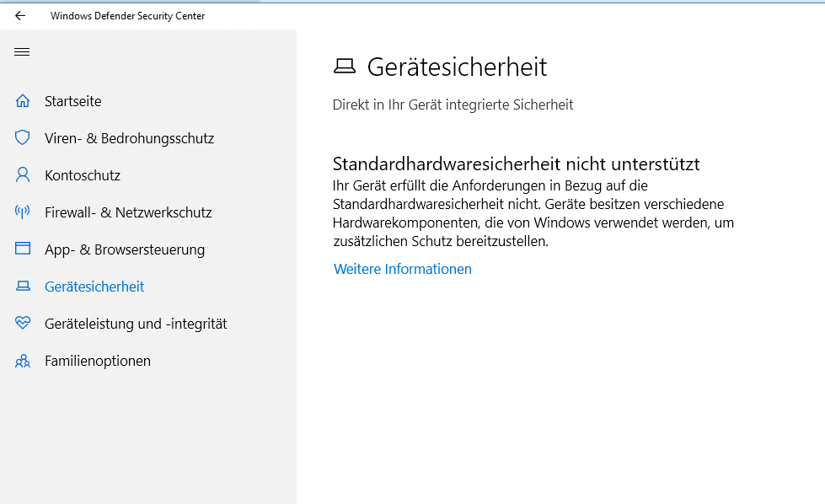
Task: Click the 'Windows Defender Security Center' window title
Action: click(128, 16)
